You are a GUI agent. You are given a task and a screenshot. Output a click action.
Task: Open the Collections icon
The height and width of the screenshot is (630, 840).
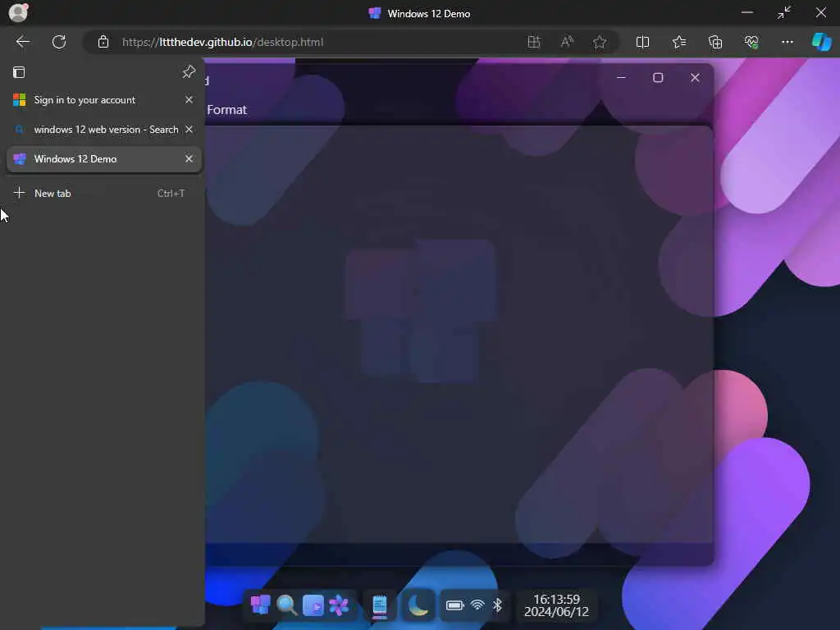(x=715, y=42)
